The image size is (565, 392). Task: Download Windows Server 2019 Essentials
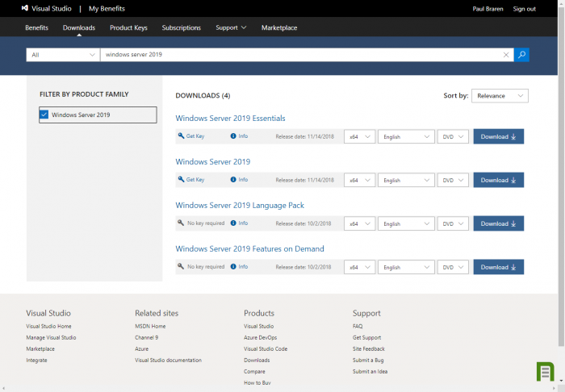point(498,136)
